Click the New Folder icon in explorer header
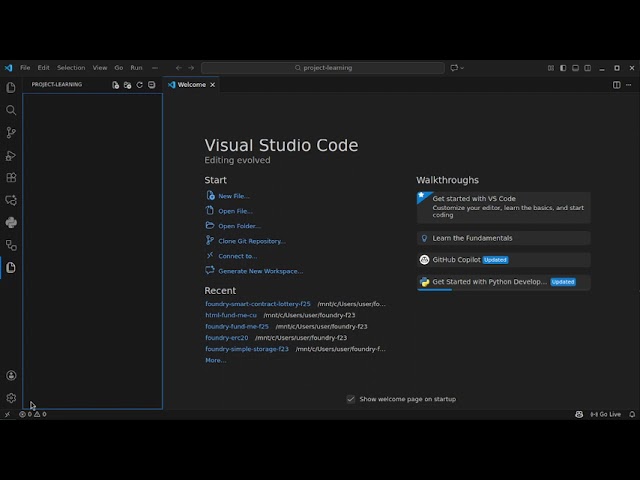Screen dimensions: 640x480 (x=127, y=85)
